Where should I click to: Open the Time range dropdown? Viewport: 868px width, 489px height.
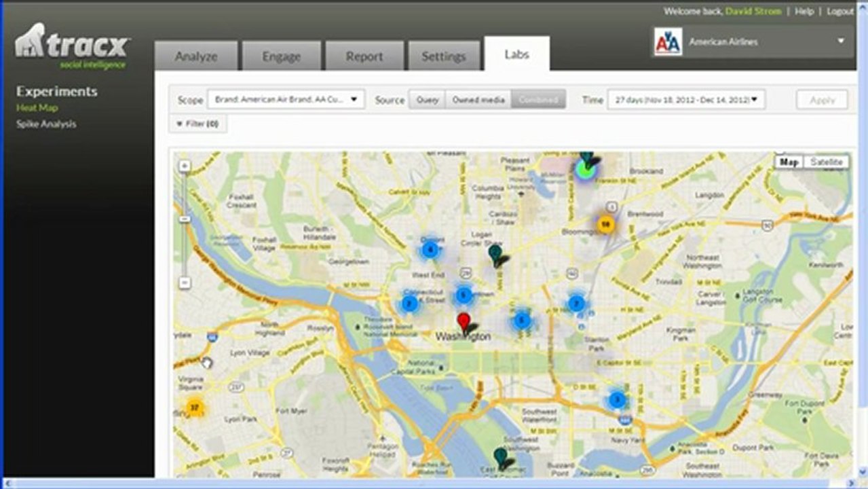click(686, 99)
